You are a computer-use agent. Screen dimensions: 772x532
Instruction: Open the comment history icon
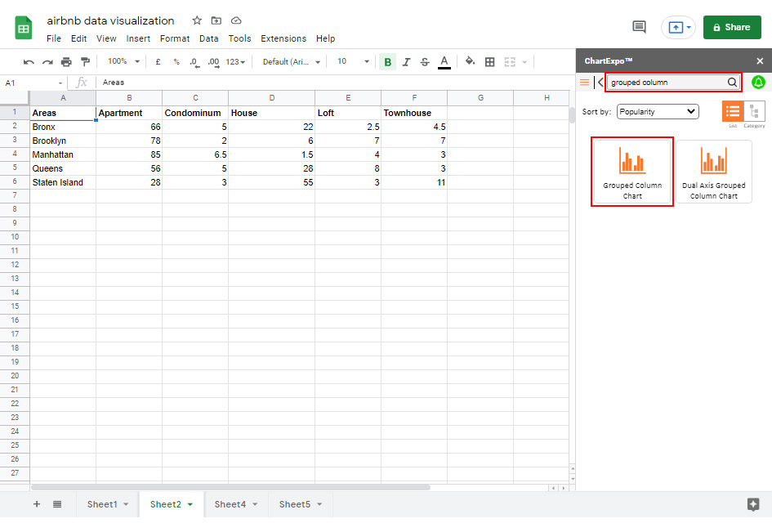[639, 27]
